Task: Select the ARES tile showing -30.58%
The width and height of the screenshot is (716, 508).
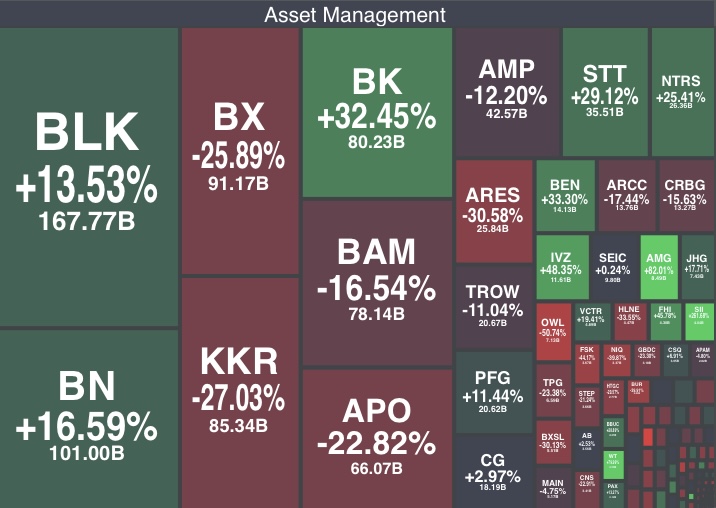Action: 493,210
